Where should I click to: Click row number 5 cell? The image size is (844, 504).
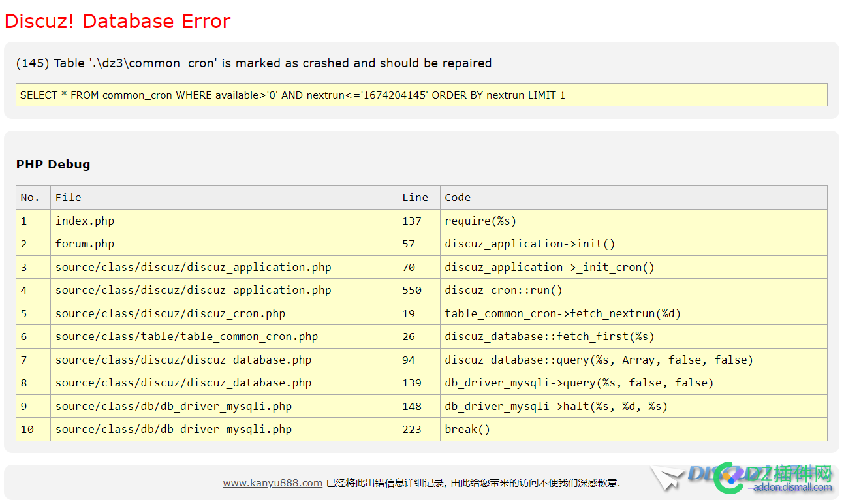(33, 313)
